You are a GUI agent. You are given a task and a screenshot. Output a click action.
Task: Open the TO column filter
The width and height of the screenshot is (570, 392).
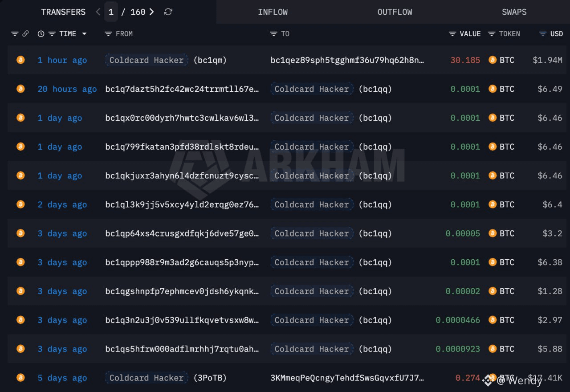pyautogui.click(x=273, y=34)
